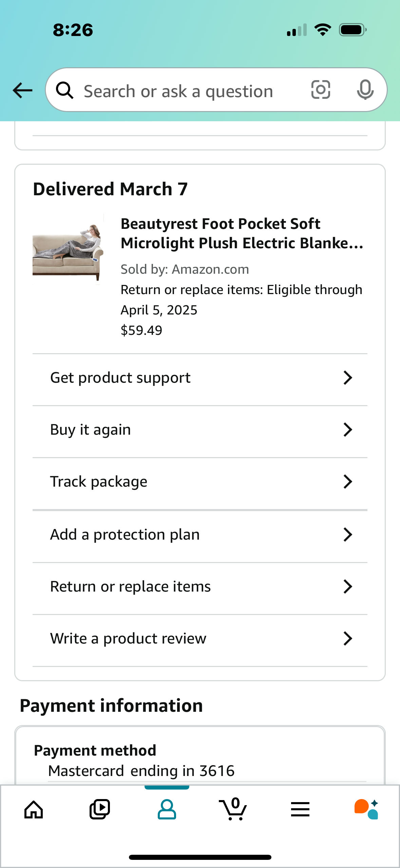Tap Mastercard ending in 3616 payment method
This screenshot has height=868, width=400.
click(141, 771)
